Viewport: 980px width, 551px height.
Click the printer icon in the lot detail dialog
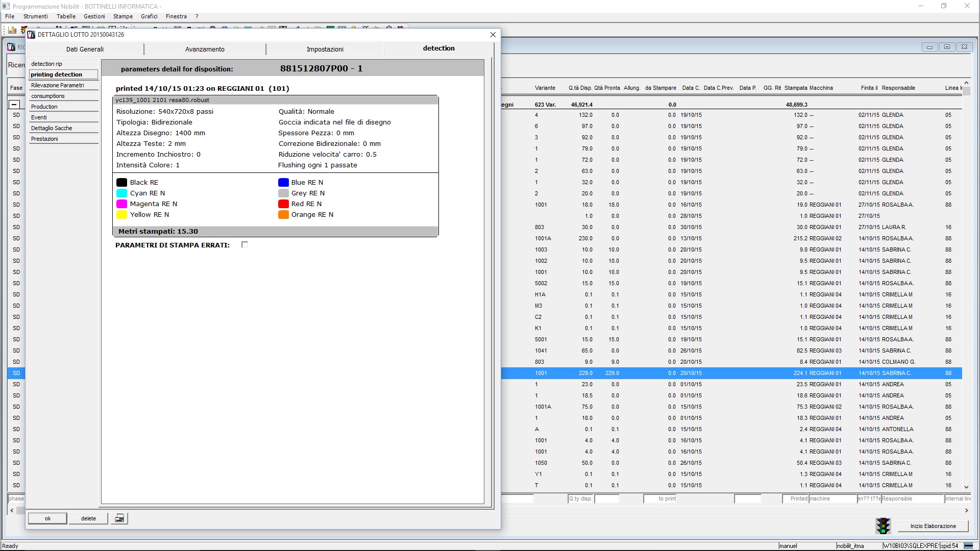pos(119,518)
